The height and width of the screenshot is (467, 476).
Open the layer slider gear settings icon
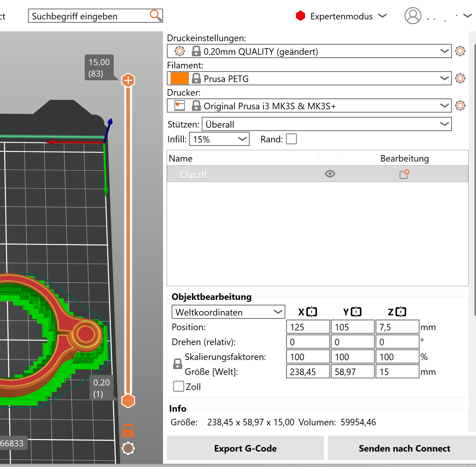(128, 448)
